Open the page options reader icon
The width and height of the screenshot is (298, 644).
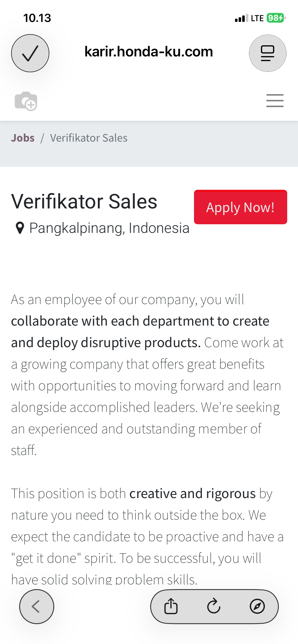(267, 53)
